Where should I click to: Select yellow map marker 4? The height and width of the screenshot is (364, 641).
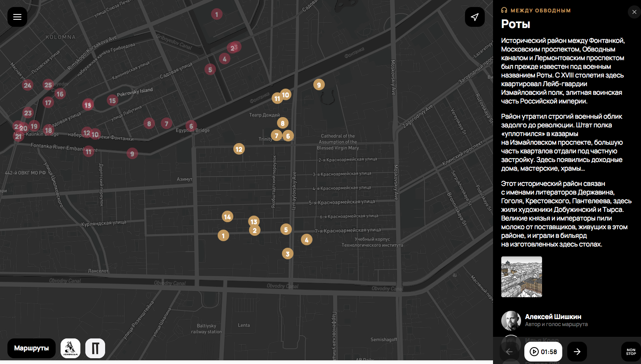[x=306, y=240]
